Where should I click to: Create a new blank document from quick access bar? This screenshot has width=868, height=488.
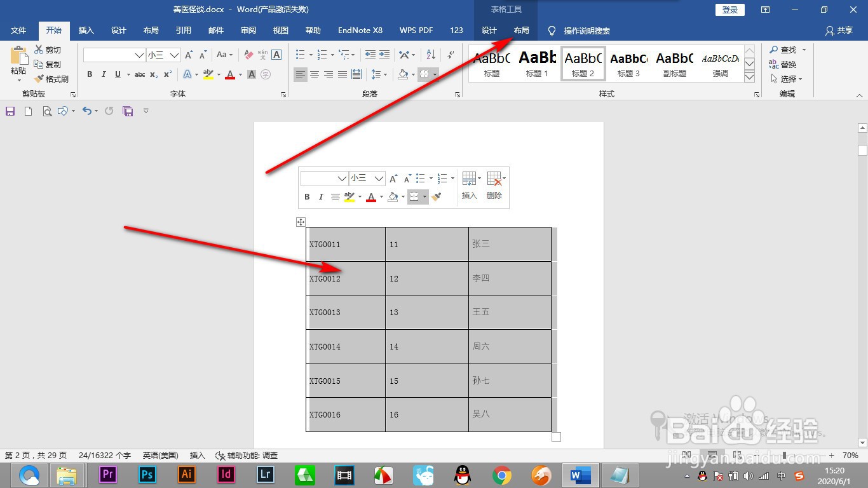28,111
